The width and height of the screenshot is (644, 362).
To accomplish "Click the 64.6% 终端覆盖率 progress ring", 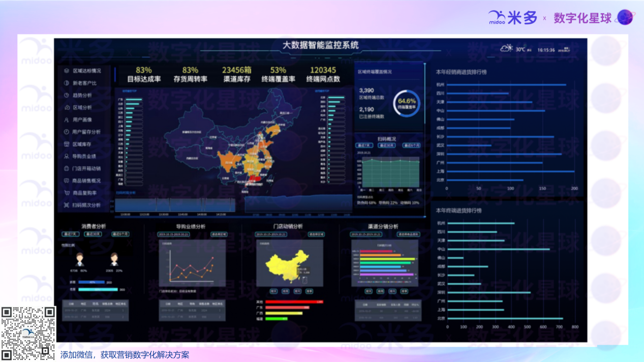I will tap(407, 104).
